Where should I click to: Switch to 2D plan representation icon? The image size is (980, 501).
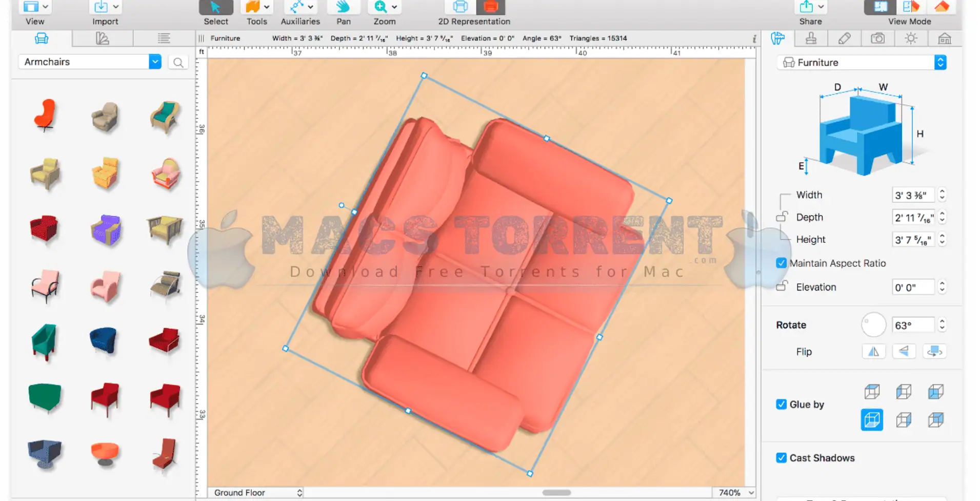[460, 7]
